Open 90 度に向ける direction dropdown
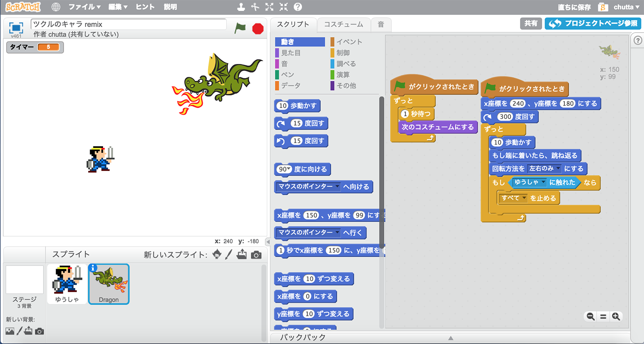This screenshot has height=344, width=644. 289,169
